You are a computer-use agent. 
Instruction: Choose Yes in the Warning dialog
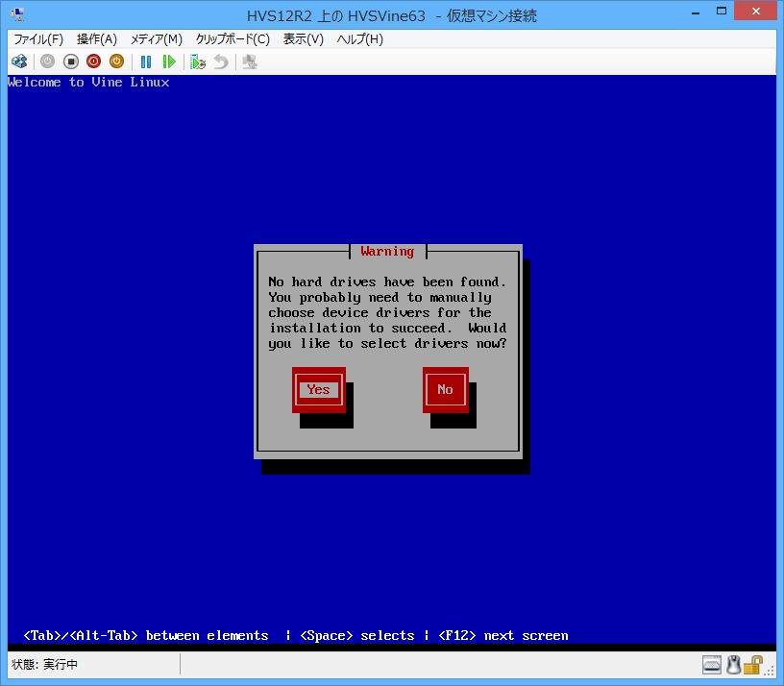[x=319, y=390]
